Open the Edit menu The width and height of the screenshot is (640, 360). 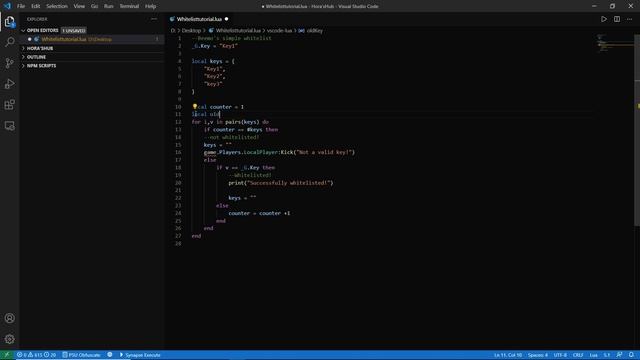[x=36, y=6]
